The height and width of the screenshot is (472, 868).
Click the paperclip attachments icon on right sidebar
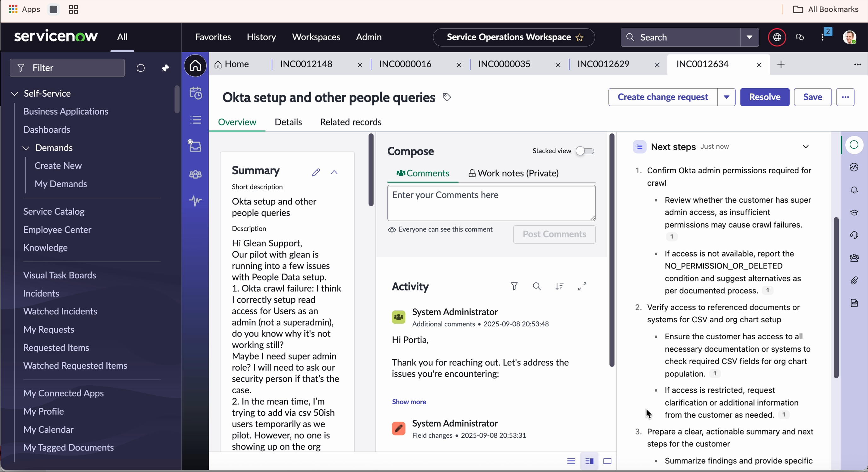(x=855, y=280)
